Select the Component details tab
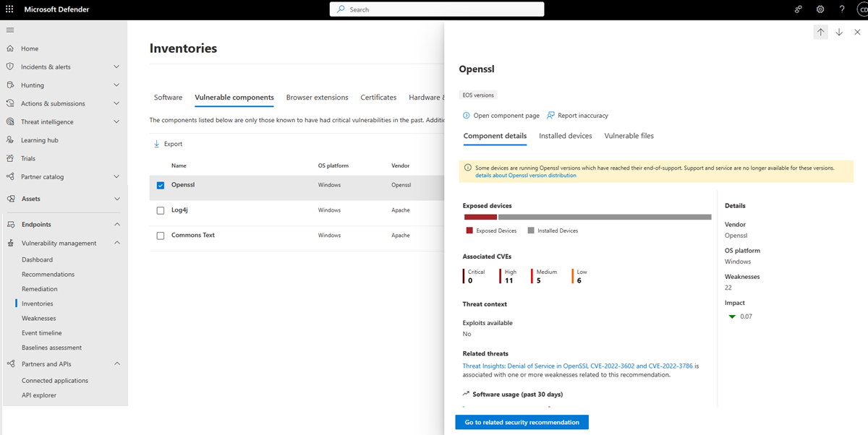The width and height of the screenshot is (868, 435). [495, 136]
